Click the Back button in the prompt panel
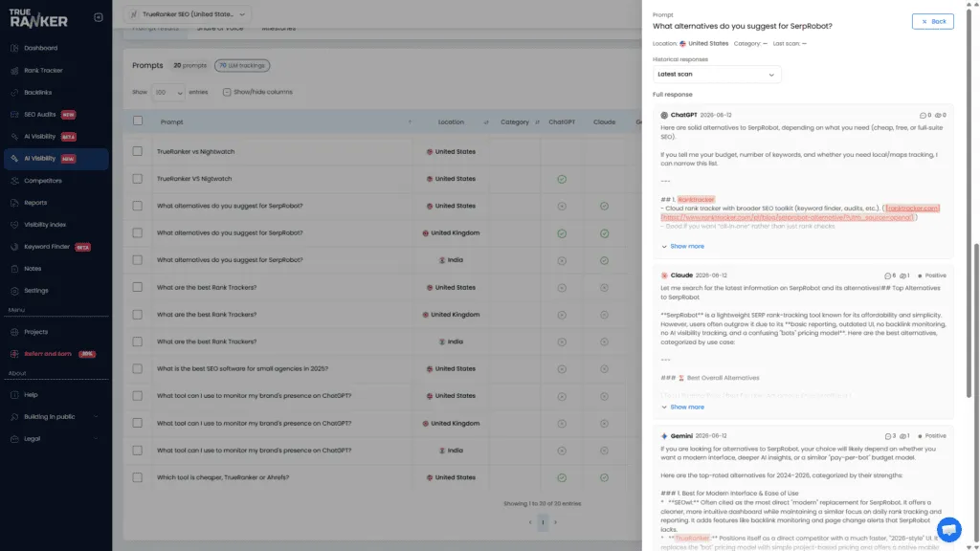980x551 pixels. click(x=932, y=21)
